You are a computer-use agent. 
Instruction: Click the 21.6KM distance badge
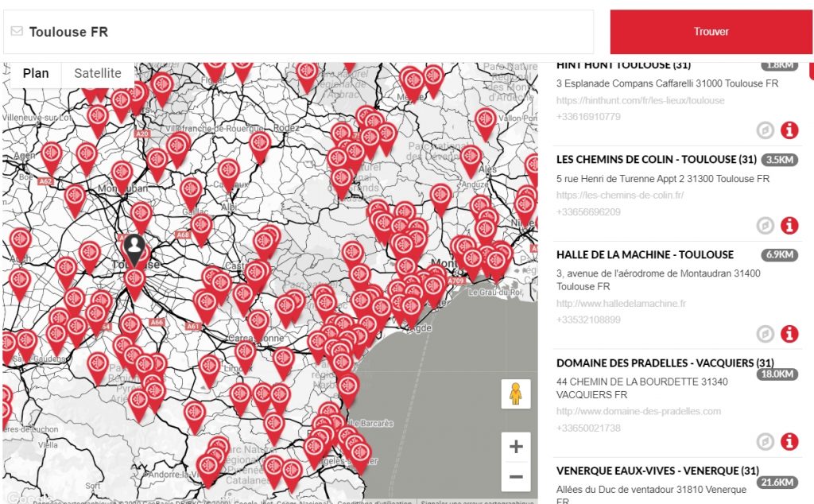point(777,483)
